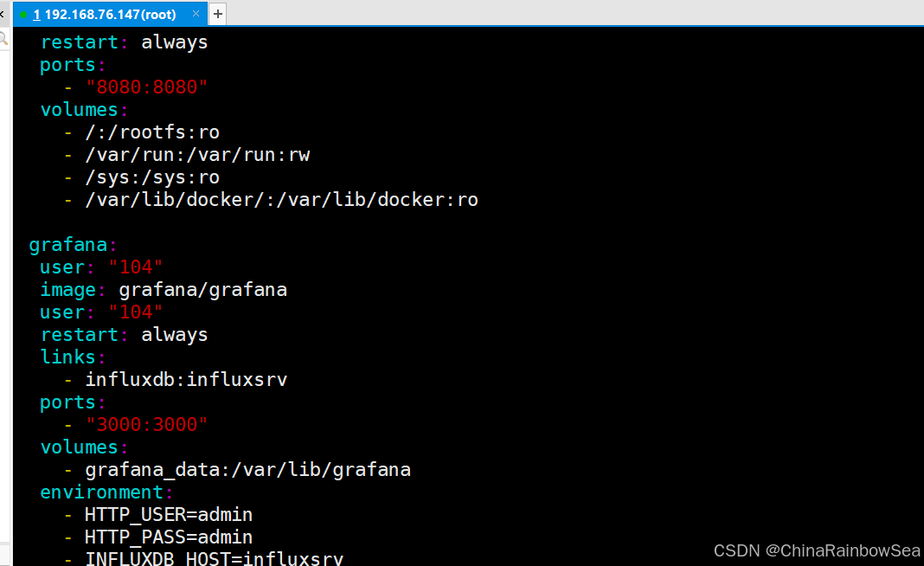Click the restart: always line under grafana
924x566 pixels.
click(x=125, y=334)
